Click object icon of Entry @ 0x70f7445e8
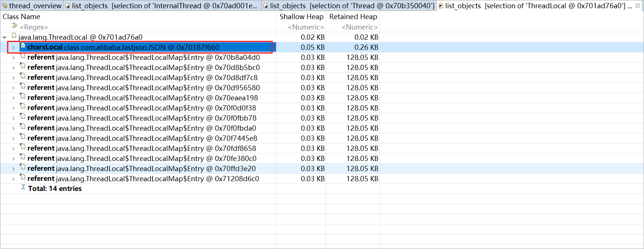Viewport: 644px width, 249px height. click(23, 137)
